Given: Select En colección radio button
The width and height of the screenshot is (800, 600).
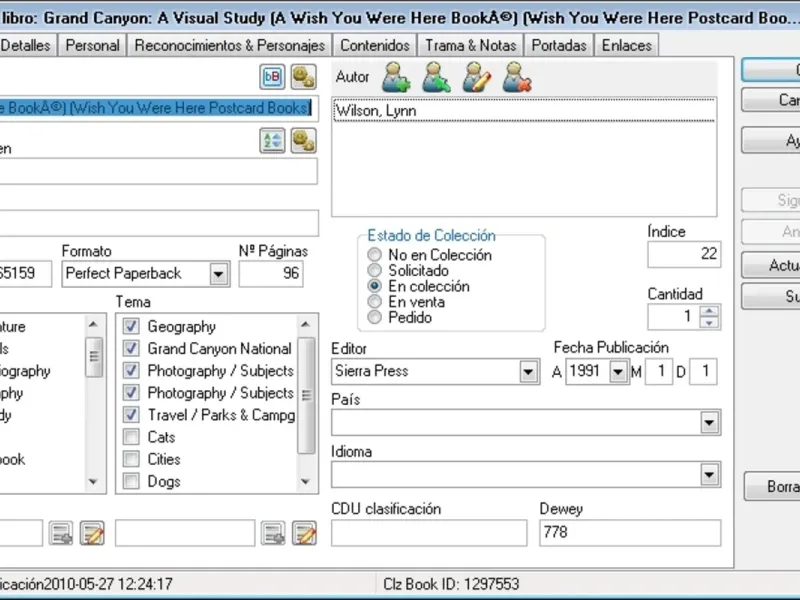Looking at the screenshot, I should pyautogui.click(x=374, y=286).
